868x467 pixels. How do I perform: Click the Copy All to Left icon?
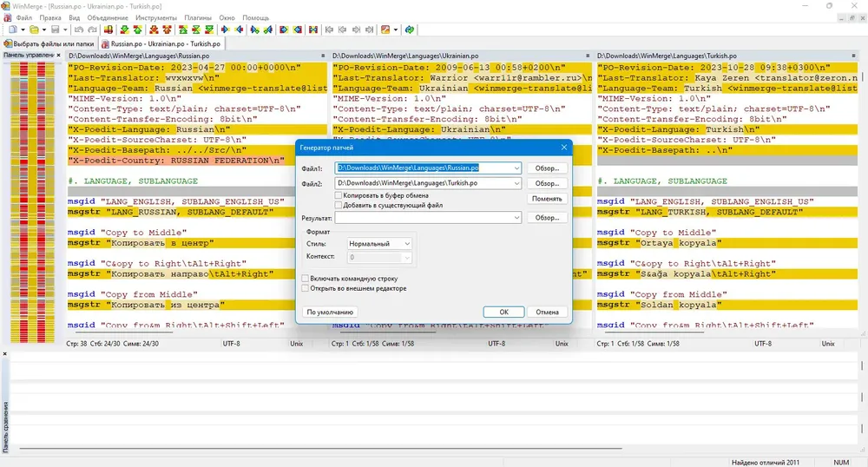[297, 30]
